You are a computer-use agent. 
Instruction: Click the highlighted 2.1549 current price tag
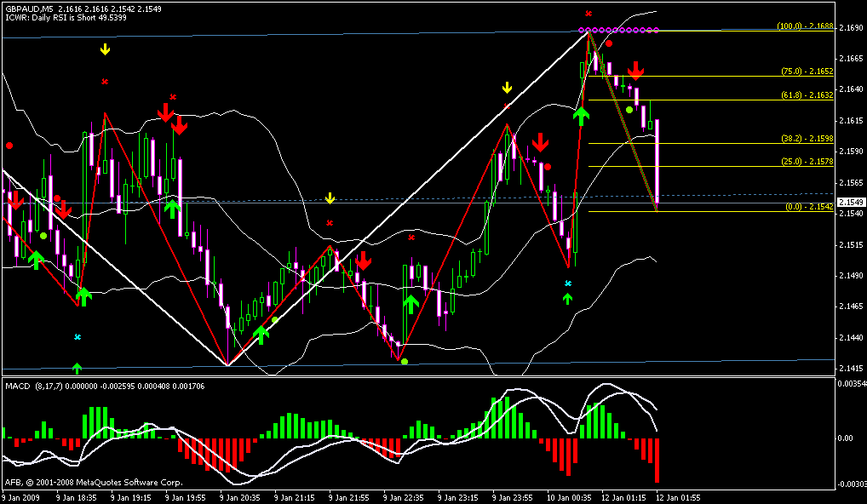point(851,203)
